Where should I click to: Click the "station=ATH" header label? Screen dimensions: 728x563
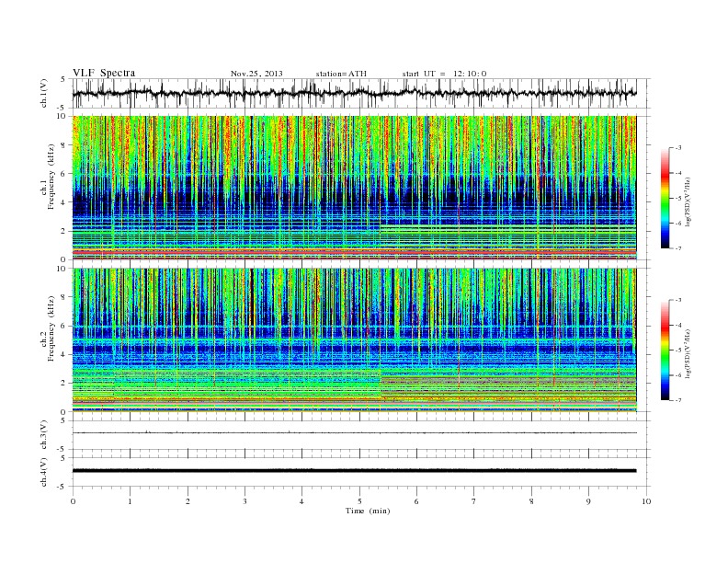(341, 74)
